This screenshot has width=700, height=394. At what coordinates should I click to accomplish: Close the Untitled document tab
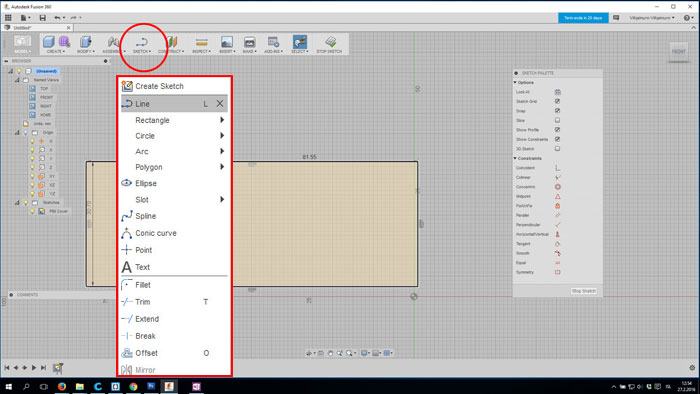click(x=68, y=28)
